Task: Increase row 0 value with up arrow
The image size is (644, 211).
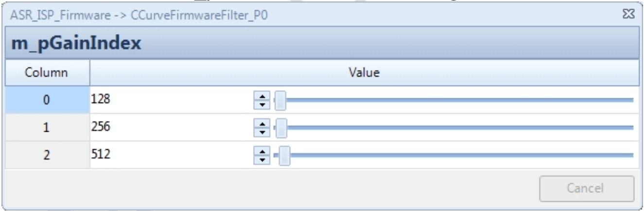Action: [262, 97]
